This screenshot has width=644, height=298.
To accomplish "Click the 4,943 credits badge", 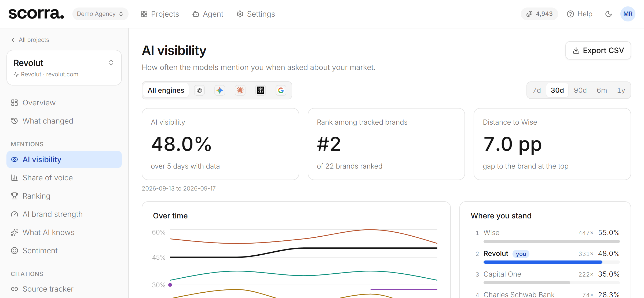I will (x=539, y=14).
